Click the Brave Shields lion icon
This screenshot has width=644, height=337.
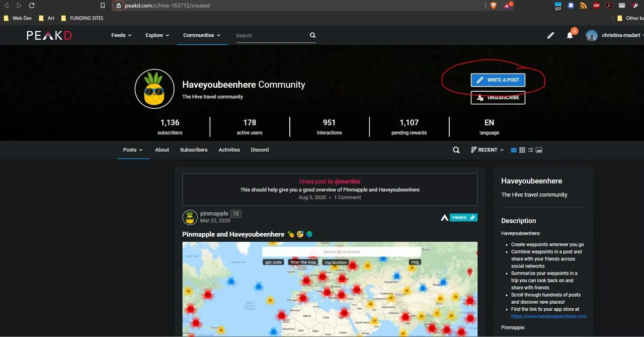click(x=494, y=6)
